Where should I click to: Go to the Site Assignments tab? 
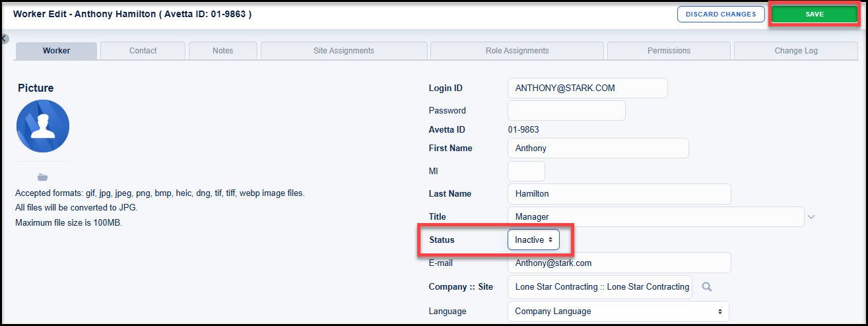(343, 51)
